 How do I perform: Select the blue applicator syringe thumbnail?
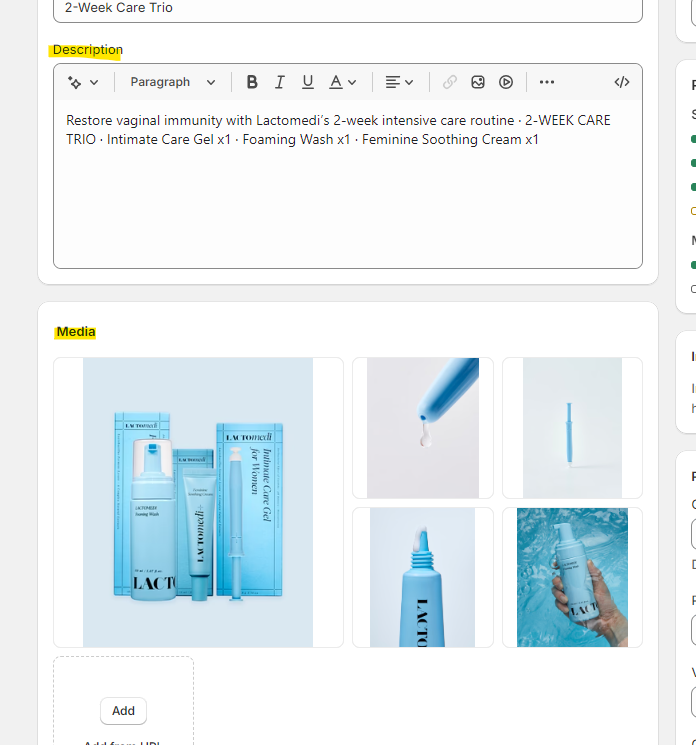[572, 428]
